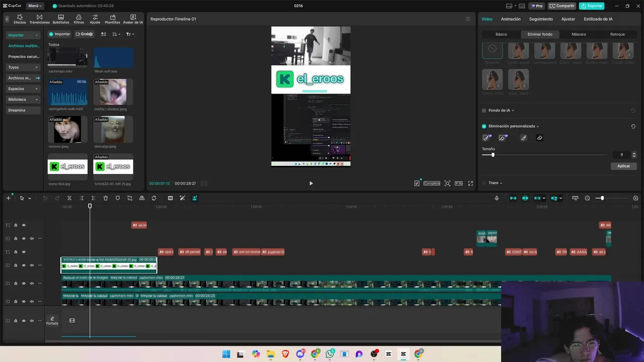Open the Menú dropdown in title bar
Screen dimensions: 644x362
35,6
